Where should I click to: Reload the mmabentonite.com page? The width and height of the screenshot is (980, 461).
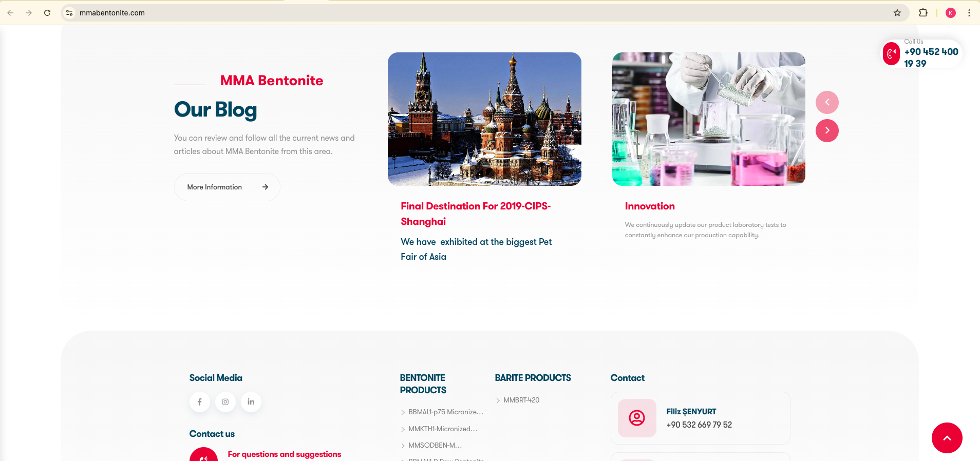click(47, 13)
